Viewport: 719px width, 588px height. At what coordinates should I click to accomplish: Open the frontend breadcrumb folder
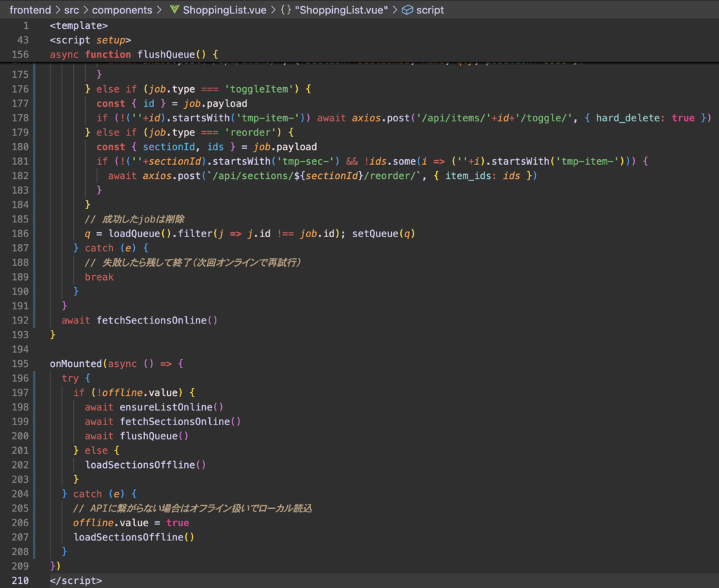click(x=30, y=10)
